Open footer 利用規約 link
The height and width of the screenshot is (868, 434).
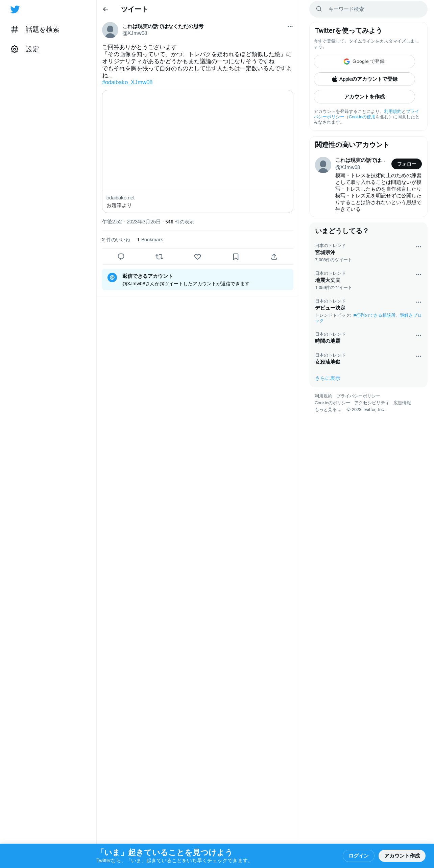323,396
